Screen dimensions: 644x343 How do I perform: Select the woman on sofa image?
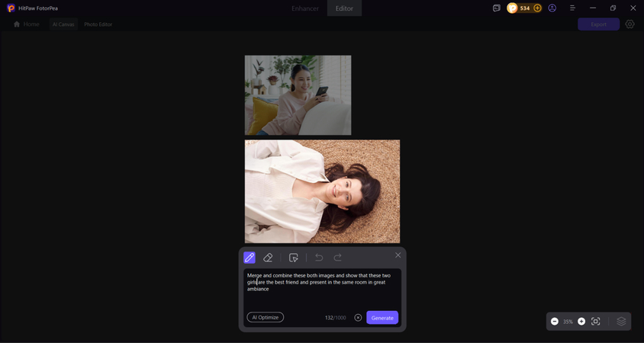(x=298, y=95)
